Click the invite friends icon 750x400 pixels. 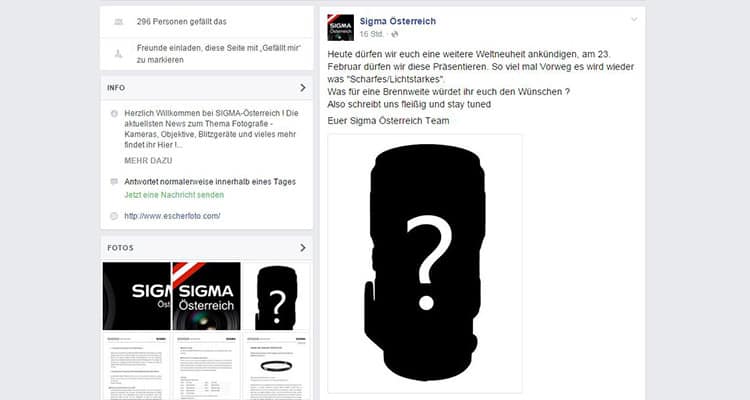point(118,54)
